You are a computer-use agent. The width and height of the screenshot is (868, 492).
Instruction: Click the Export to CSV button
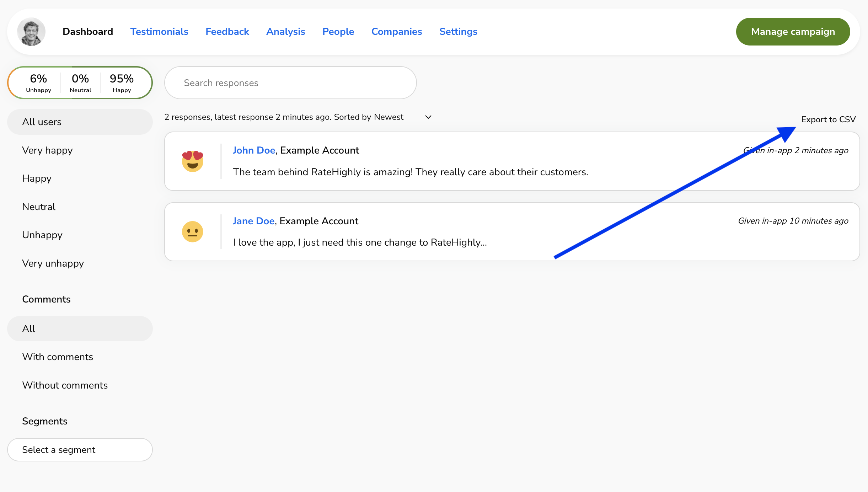pyautogui.click(x=829, y=119)
